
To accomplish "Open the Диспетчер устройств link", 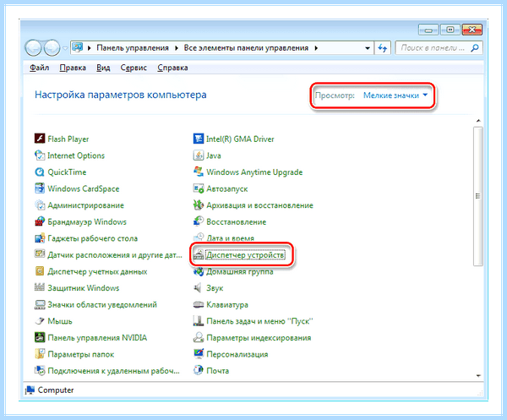I will coord(245,254).
